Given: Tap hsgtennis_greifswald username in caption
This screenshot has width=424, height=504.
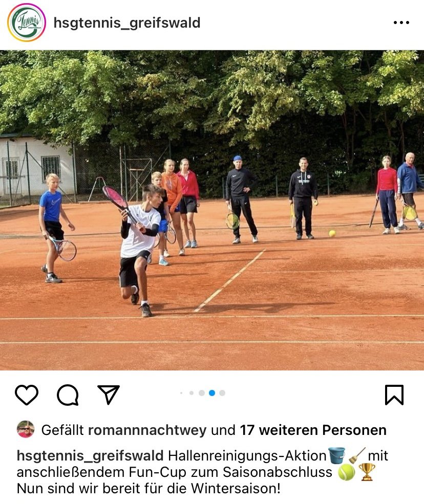Looking at the screenshot, I should [x=90, y=456].
